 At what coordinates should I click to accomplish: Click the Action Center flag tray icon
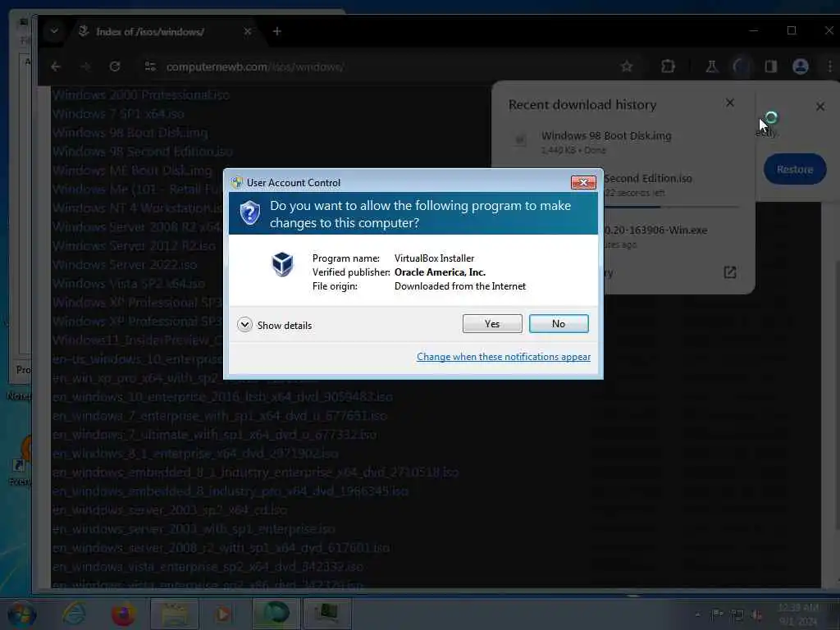717,614
